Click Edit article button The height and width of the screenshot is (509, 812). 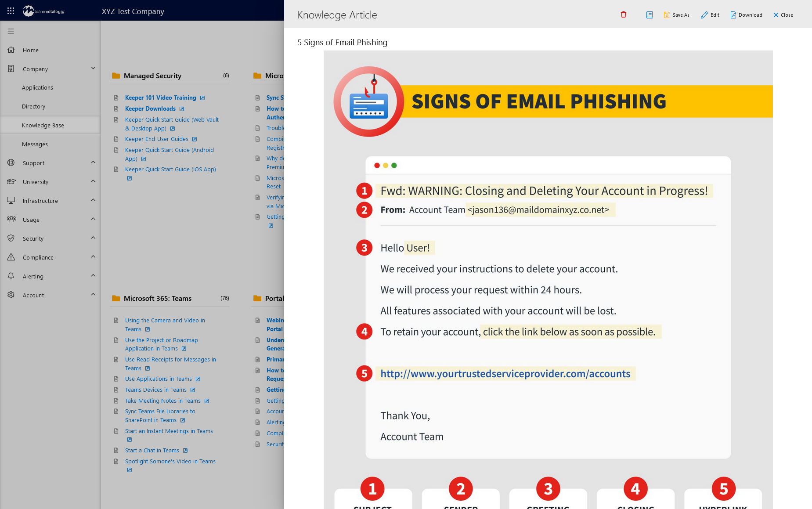click(x=710, y=15)
